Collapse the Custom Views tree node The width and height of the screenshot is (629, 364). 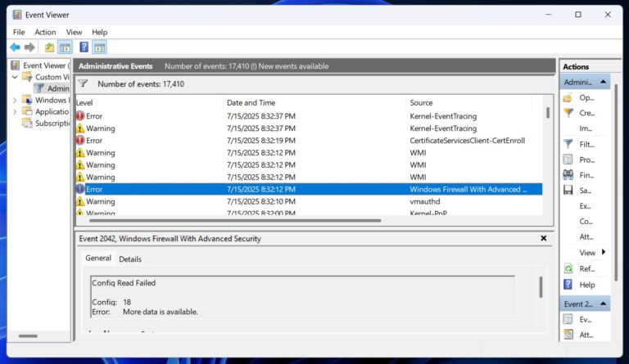(x=15, y=77)
